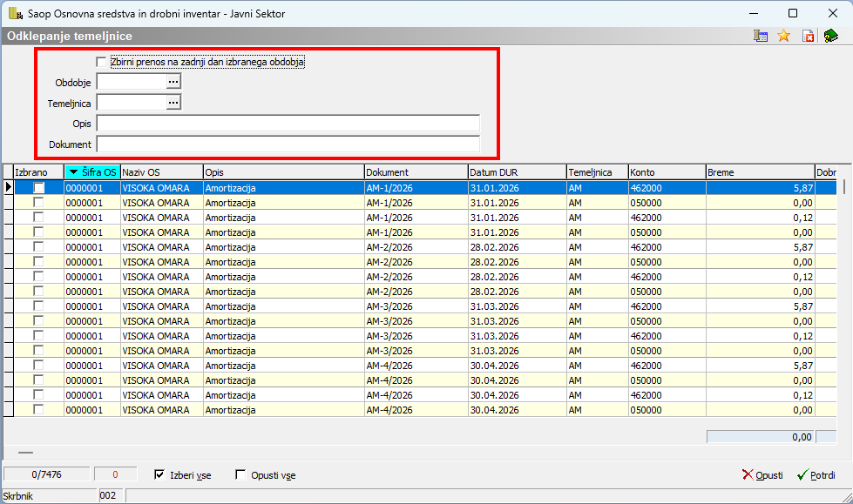Open the green help book icon
Image resolution: width=853 pixels, height=504 pixels.
coord(830,36)
